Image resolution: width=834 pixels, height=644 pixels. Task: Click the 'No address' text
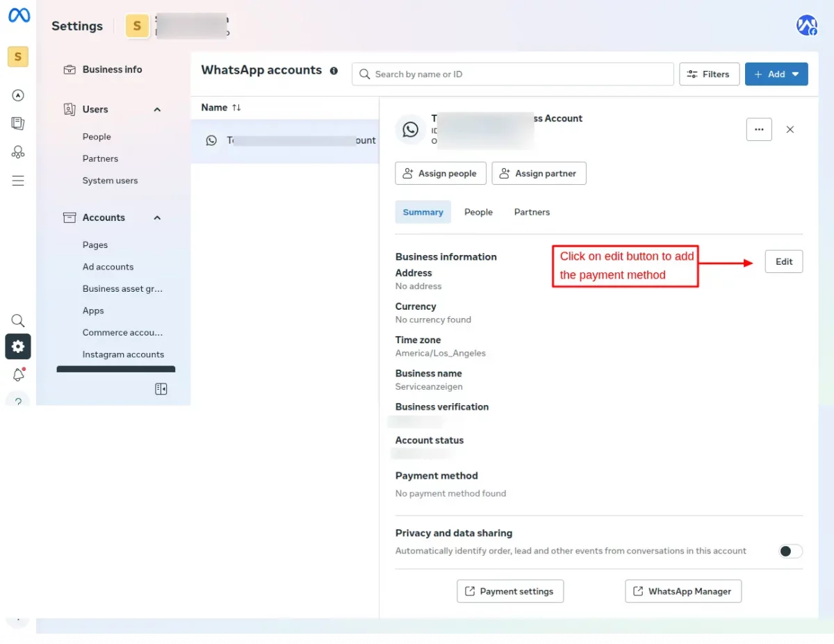pyautogui.click(x=418, y=286)
